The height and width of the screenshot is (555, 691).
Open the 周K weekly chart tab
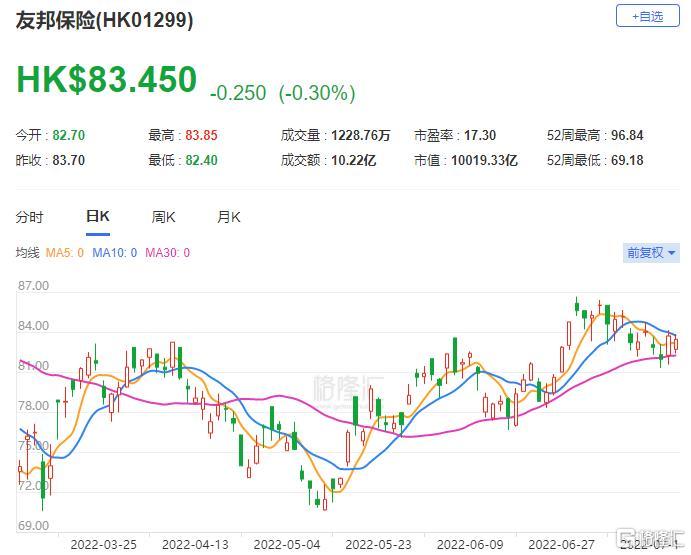pos(163,217)
